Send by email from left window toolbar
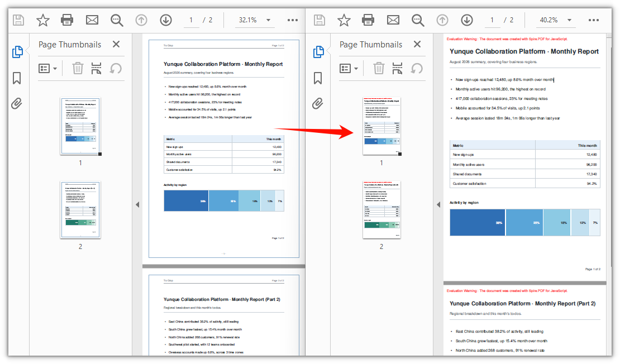620x364 pixels. (92, 20)
